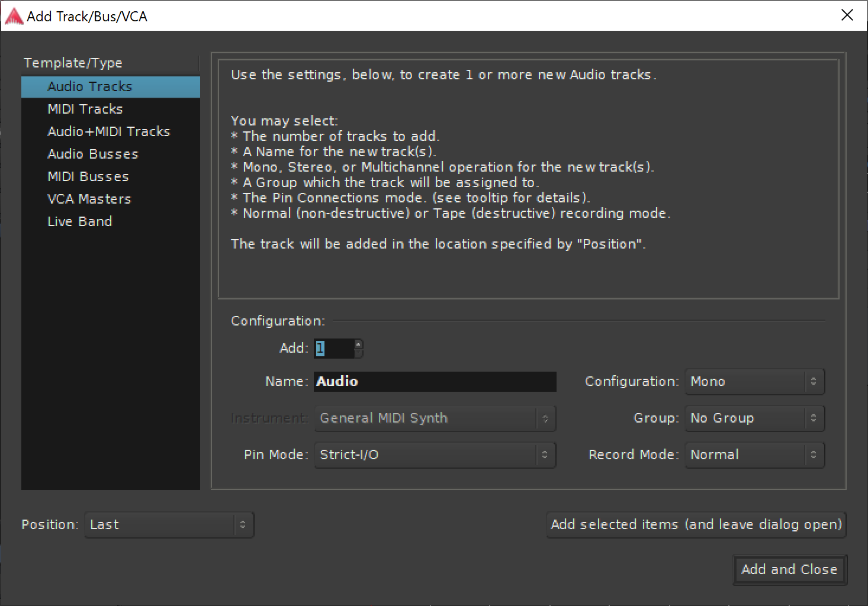Select the Audio Tracks template

pos(89,86)
